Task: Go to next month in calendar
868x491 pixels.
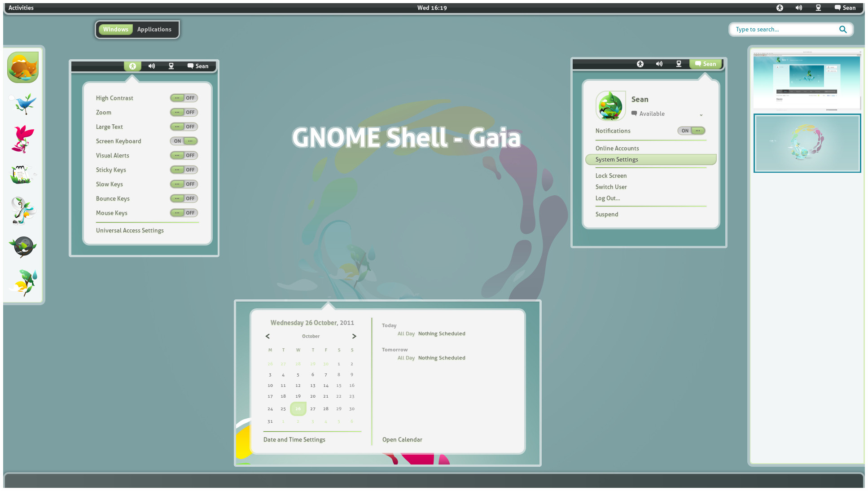Action: [354, 336]
